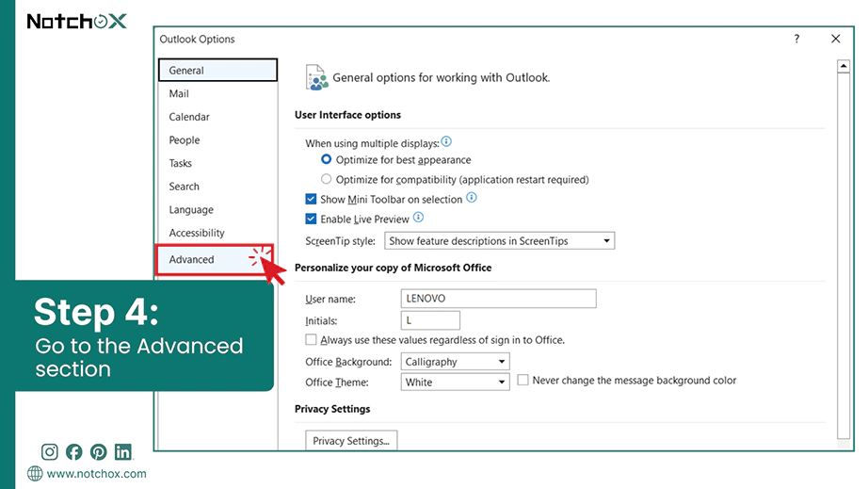
Task: Go to the Advanced category
Action: [215, 259]
